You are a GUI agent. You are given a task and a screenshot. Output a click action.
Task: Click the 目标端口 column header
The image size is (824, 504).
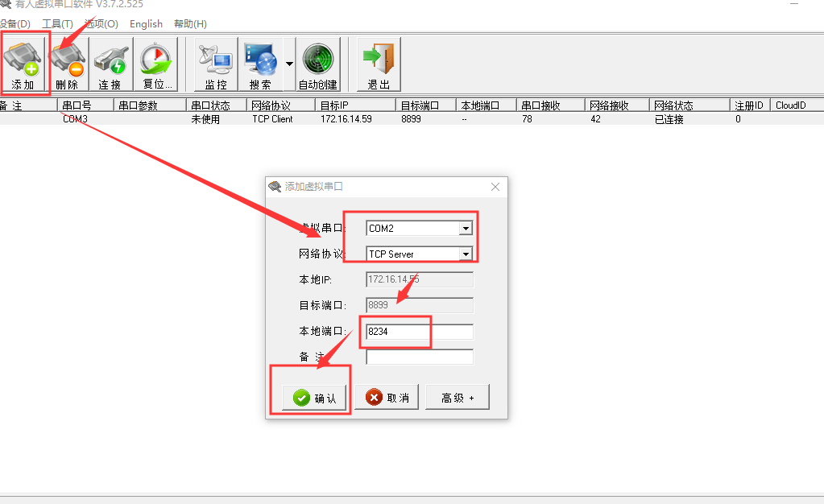[x=426, y=105]
